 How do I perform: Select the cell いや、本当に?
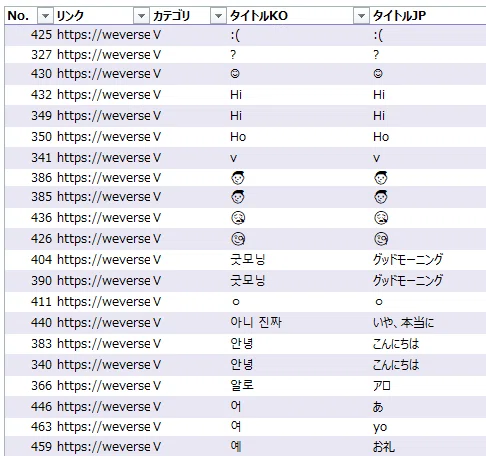coord(403,323)
